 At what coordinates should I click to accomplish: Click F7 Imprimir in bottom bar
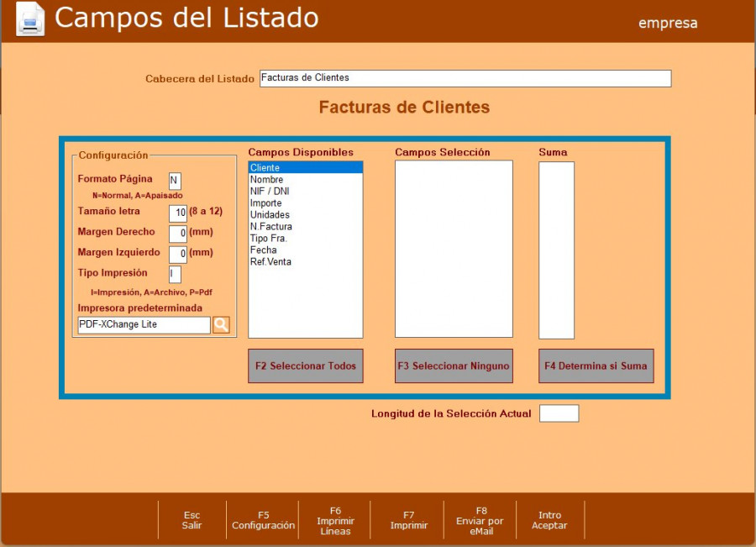pyautogui.click(x=409, y=520)
